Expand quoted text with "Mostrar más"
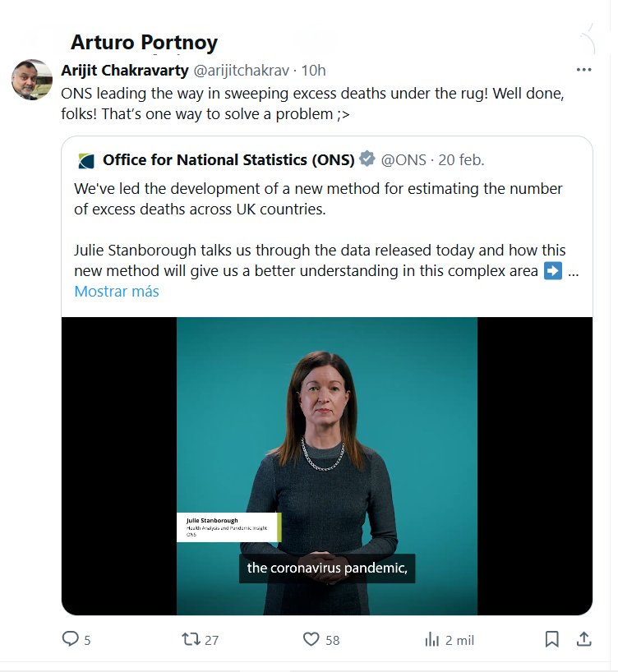The image size is (618, 672). [x=117, y=292]
